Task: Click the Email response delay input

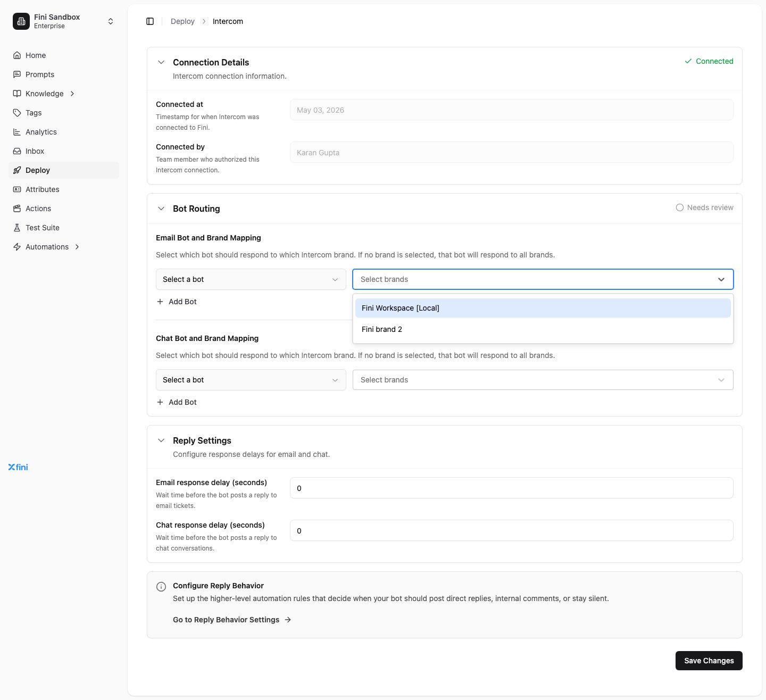Action: [x=512, y=488]
